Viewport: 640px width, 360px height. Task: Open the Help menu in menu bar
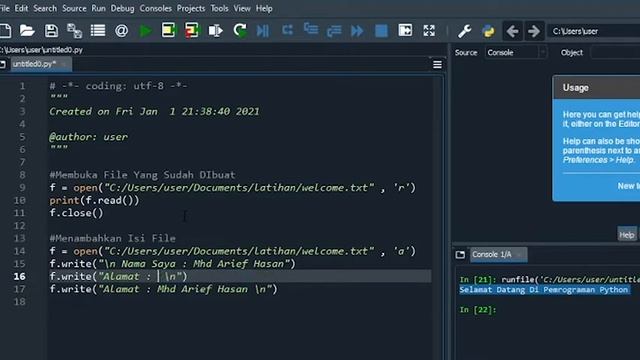(264, 8)
